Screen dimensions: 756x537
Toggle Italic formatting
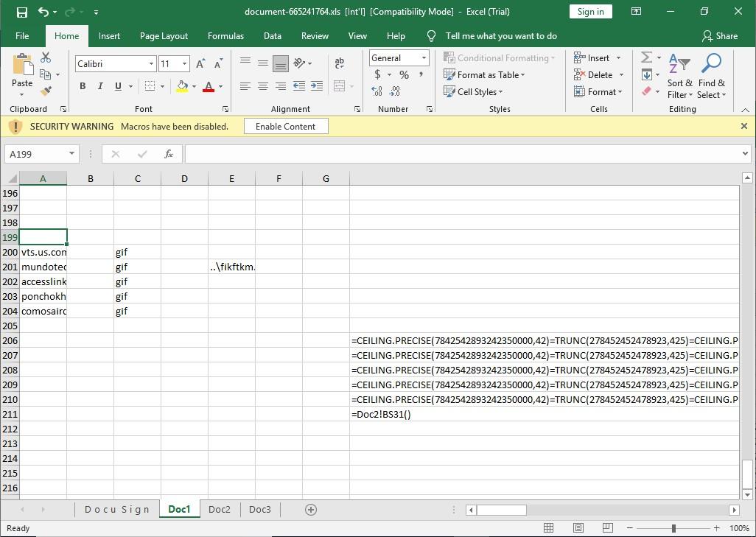point(100,86)
